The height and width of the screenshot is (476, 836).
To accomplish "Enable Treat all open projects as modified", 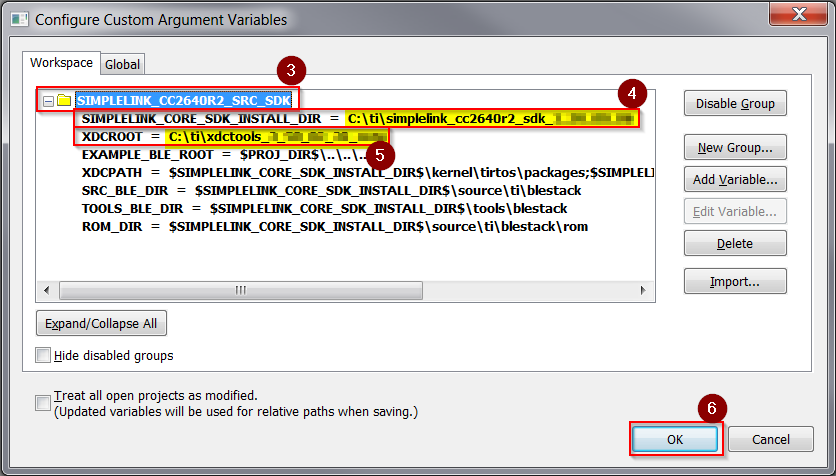I will 43,403.
